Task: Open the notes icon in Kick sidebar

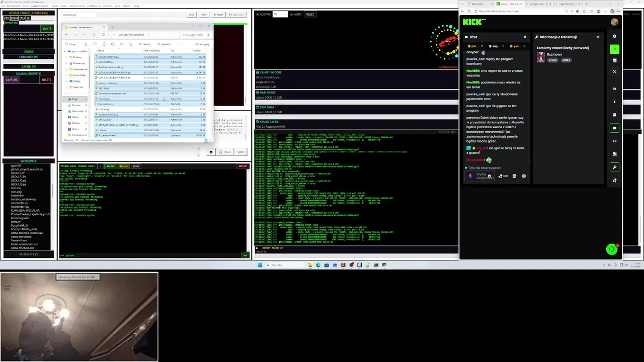Action: [614, 115]
